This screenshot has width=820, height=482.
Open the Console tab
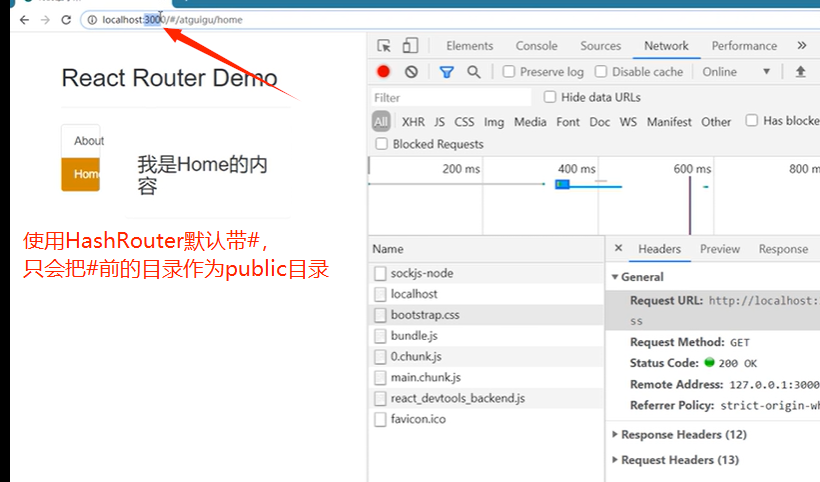coord(537,46)
